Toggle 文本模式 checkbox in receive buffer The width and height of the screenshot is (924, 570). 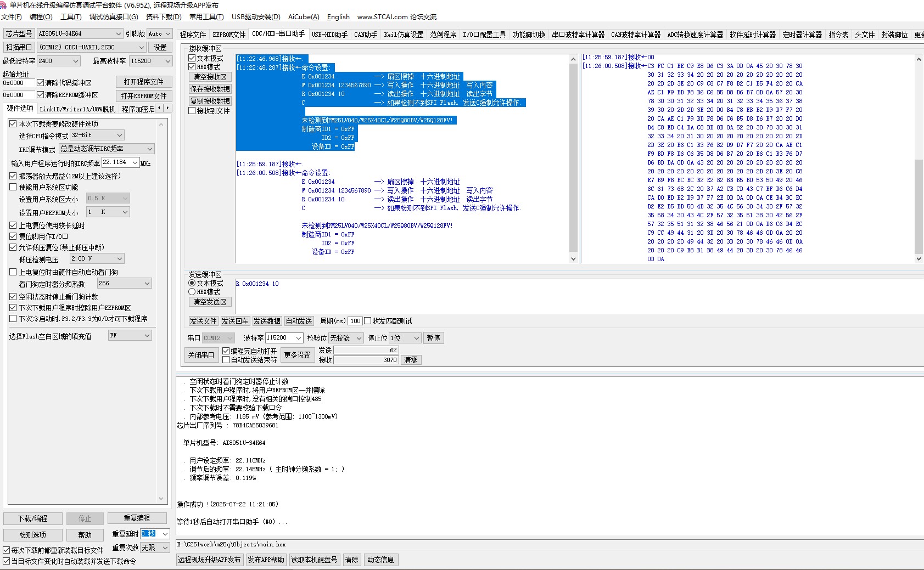pos(192,58)
